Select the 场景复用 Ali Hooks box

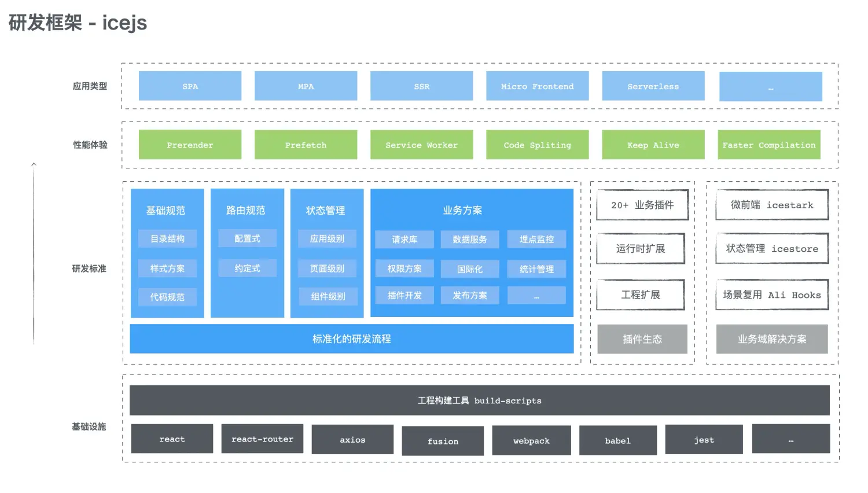tap(772, 295)
